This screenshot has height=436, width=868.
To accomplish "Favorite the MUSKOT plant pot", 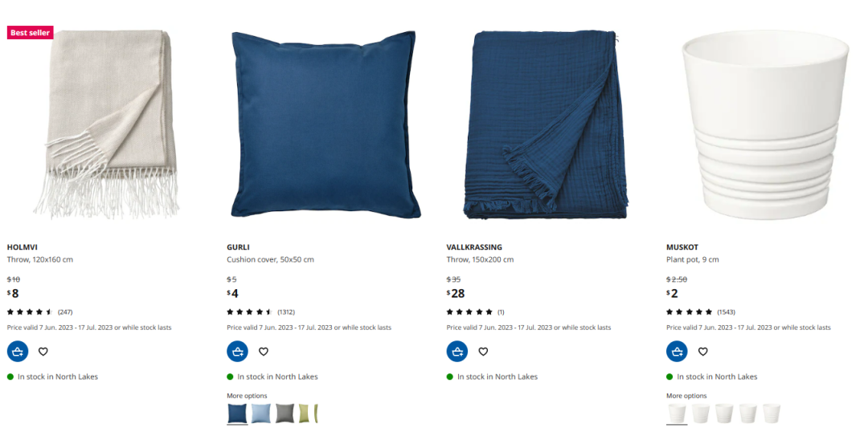I will click(703, 352).
